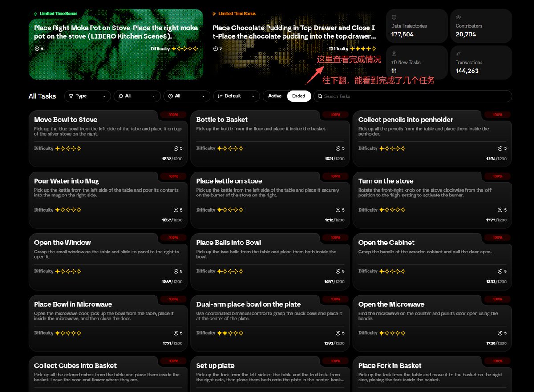This screenshot has width=534, height=392.
Task: Open the first All filter dropdown
Action: [137, 96]
